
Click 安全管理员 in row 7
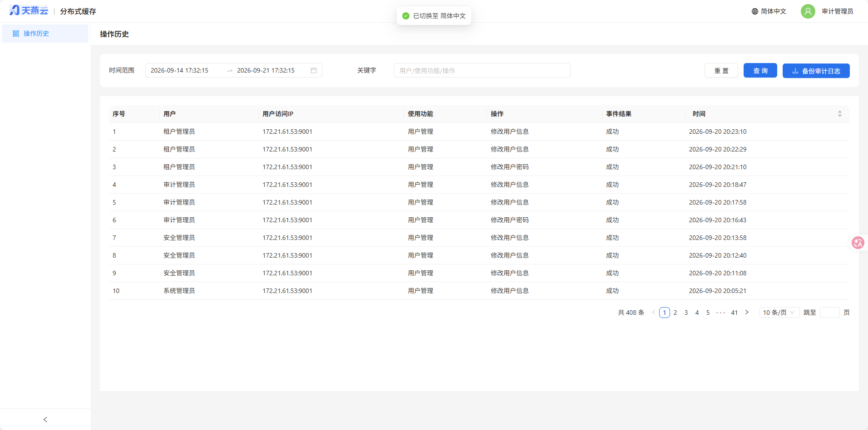(179, 238)
